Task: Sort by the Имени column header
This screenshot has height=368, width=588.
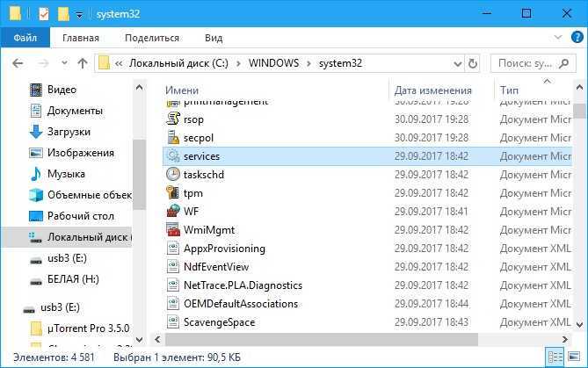Action: coord(182,90)
